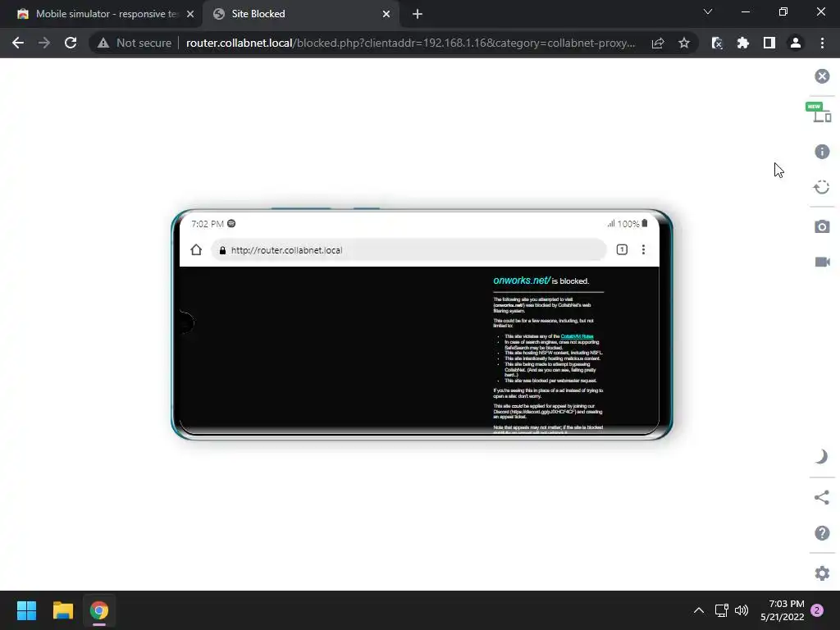Switch to the Mobile simulator tab
Image resolution: width=840 pixels, height=630 pixels.
click(101, 14)
